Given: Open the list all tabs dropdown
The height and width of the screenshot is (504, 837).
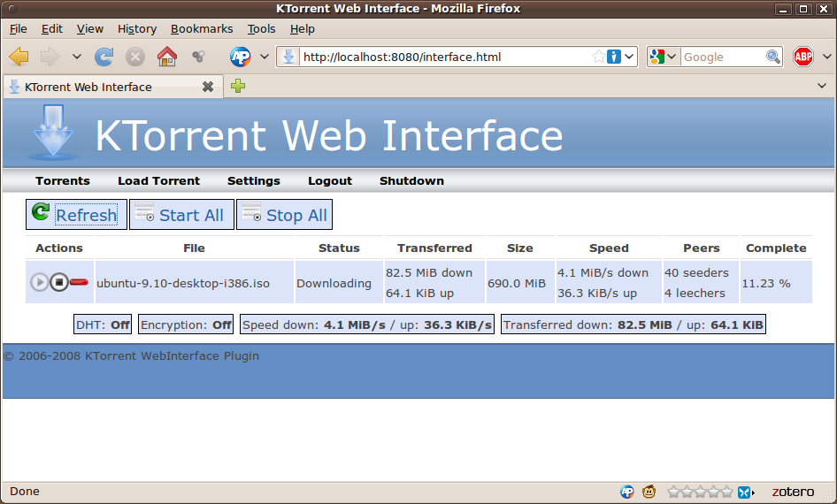Looking at the screenshot, I should click(822, 86).
